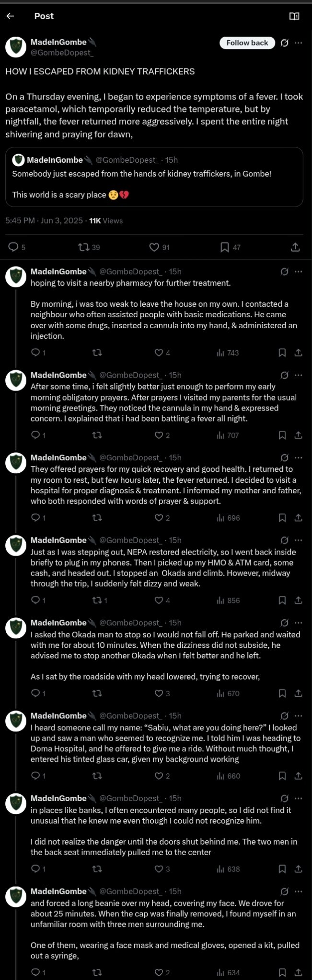Open the @GombeDopest_ profile handle link

pyautogui.click(x=62, y=53)
